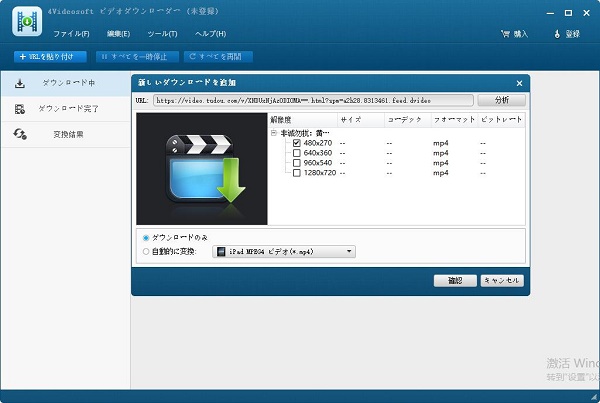This screenshot has width=600, height=403.
Task: Maximize the 4Videosoft window
Action: point(568,13)
